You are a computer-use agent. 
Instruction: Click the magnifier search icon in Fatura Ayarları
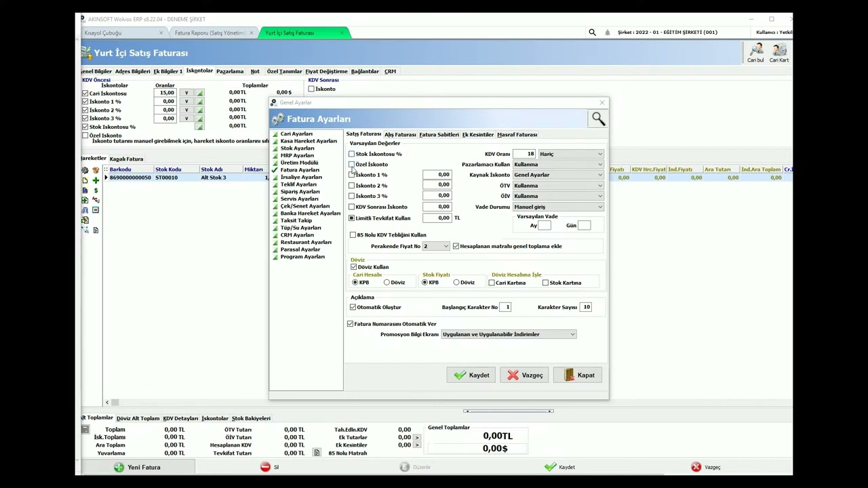(x=597, y=119)
